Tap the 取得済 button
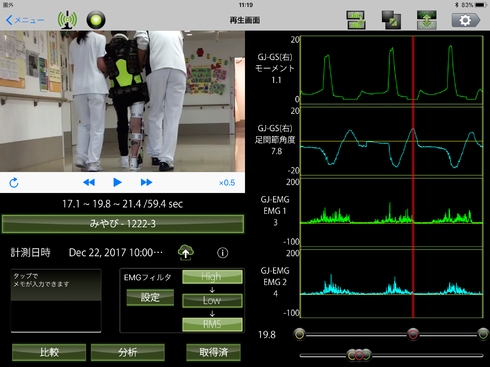 click(x=213, y=352)
